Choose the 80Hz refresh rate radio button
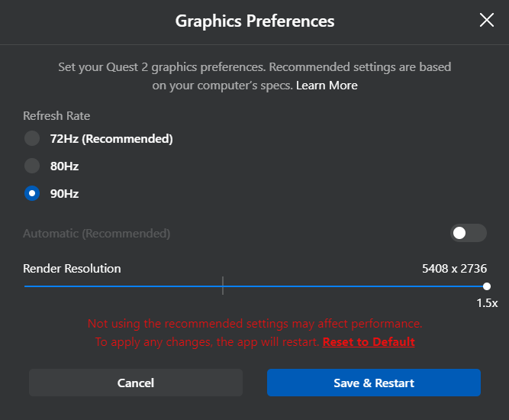Image resolution: width=509 pixels, height=420 pixels. tap(32, 166)
